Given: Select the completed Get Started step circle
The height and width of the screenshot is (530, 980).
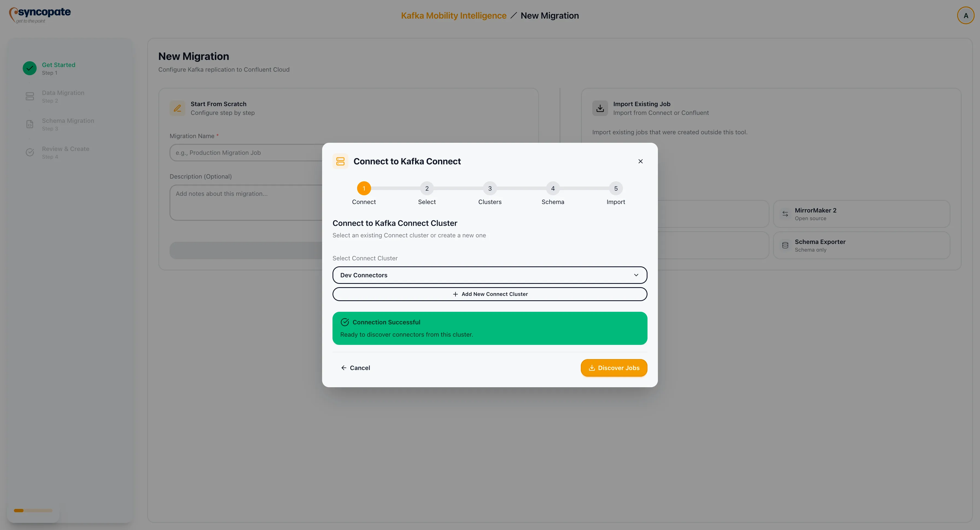Looking at the screenshot, I should pos(29,68).
